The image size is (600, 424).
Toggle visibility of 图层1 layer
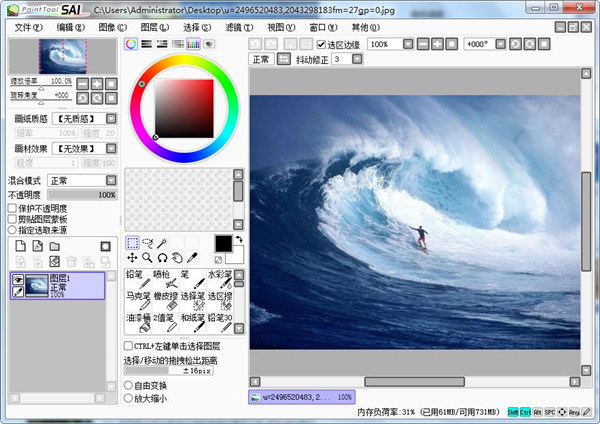tap(17, 281)
